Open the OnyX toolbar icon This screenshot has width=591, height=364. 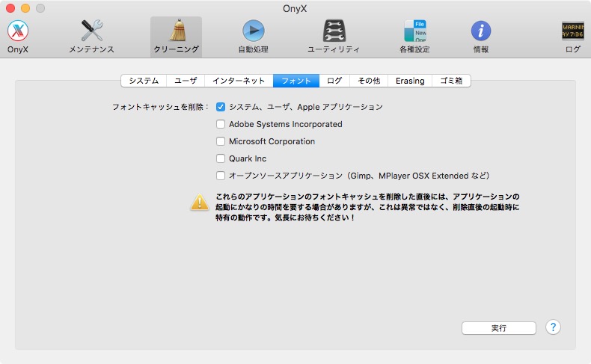[x=18, y=31]
